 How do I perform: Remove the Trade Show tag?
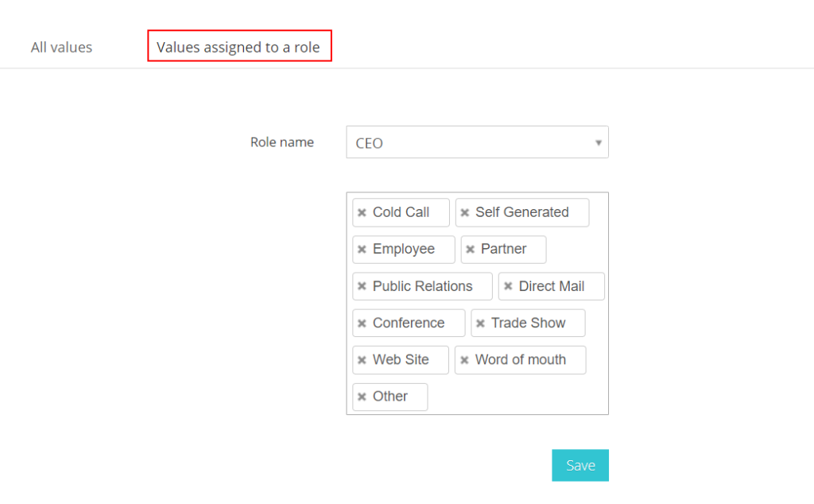(x=480, y=324)
